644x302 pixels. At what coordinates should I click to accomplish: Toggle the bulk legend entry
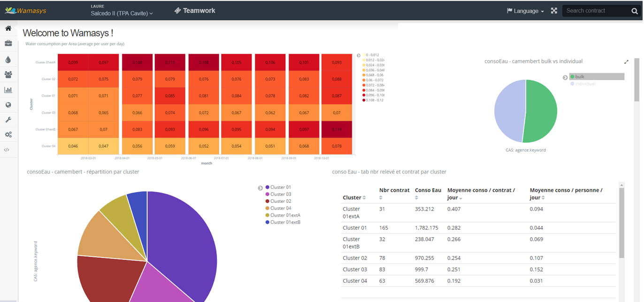click(x=597, y=77)
